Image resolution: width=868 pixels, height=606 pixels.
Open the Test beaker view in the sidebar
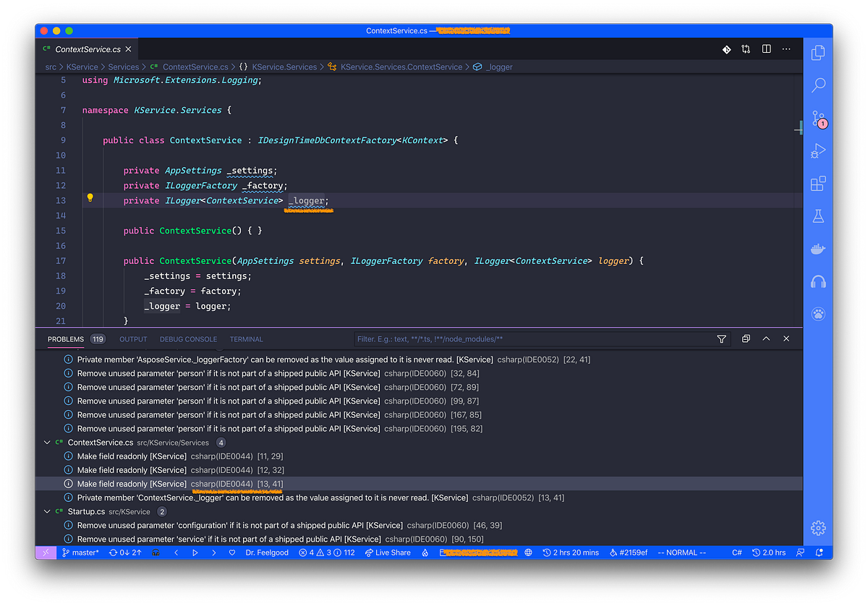click(x=817, y=215)
